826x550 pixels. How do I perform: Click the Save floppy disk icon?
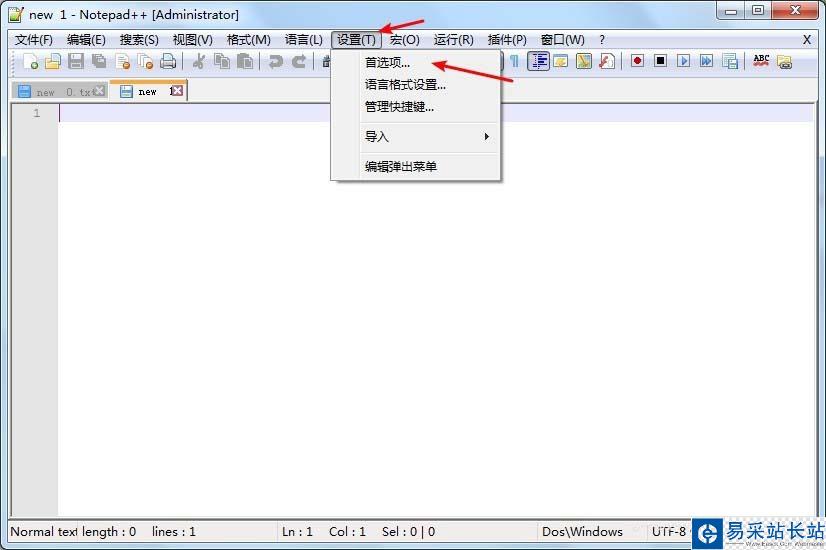tap(76, 62)
